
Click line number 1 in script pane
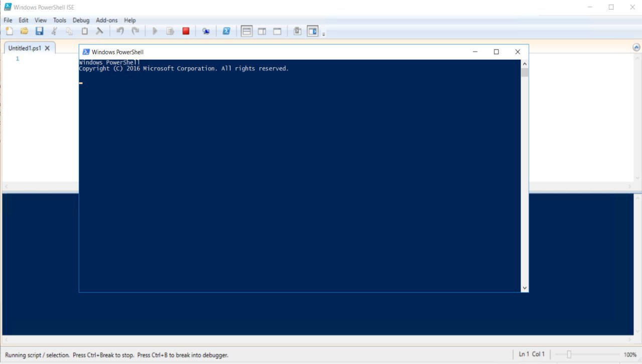[x=17, y=59]
